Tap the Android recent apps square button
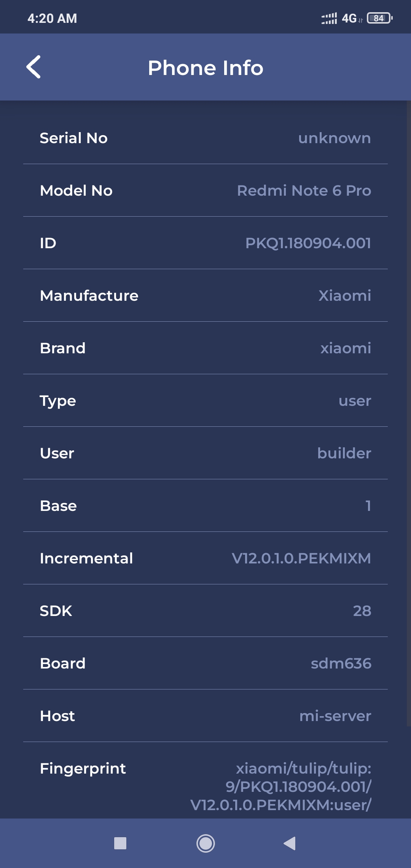The image size is (411, 868). [120, 843]
